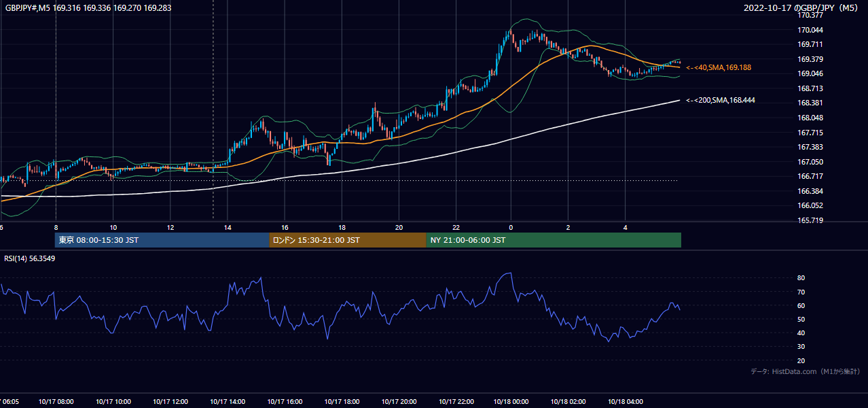The image size is (868, 408).
Task: Click RSI scale value 50
Action: pyautogui.click(x=801, y=319)
